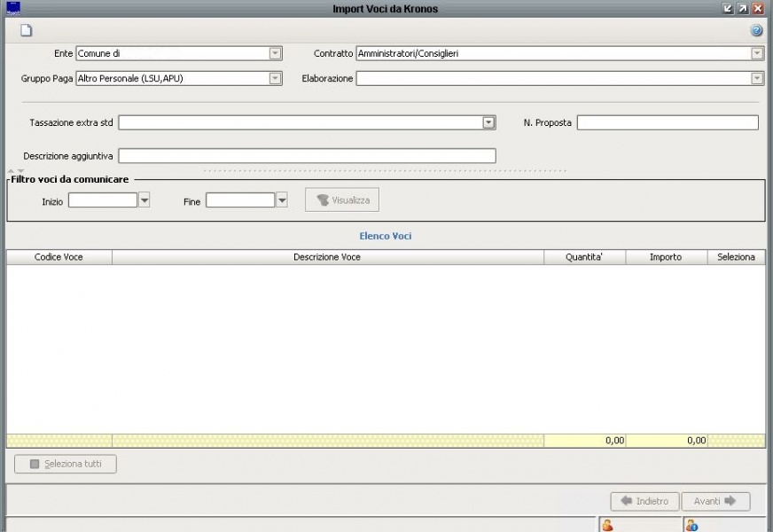
Task: Open the Ente dropdown
Action: pyautogui.click(x=275, y=53)
